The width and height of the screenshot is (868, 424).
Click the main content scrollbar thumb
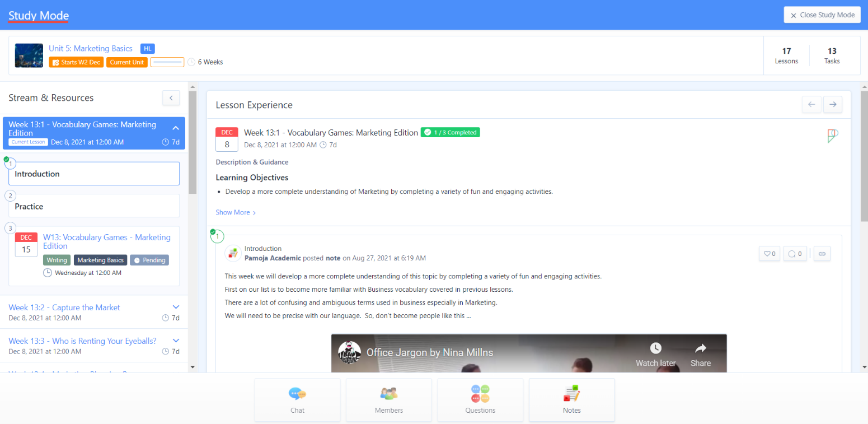pos(864,156)
